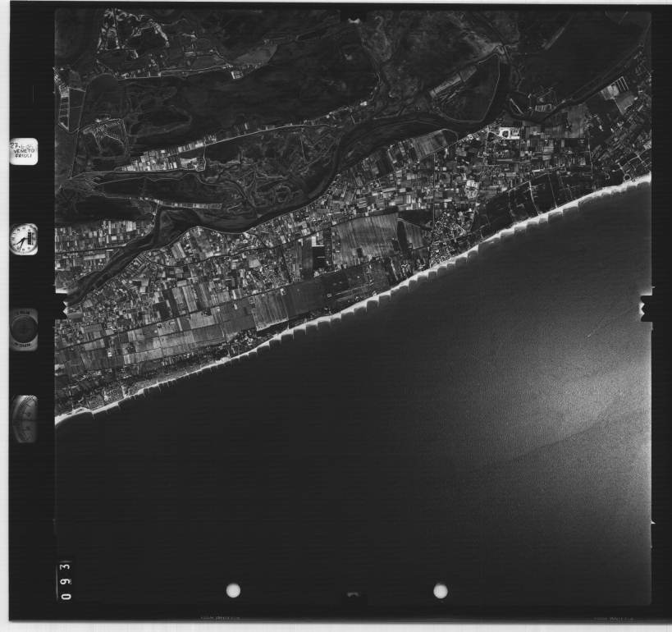
Task: Click the Veneto Friuli date label
Action: pyautogui.click(x=24, y=151)
